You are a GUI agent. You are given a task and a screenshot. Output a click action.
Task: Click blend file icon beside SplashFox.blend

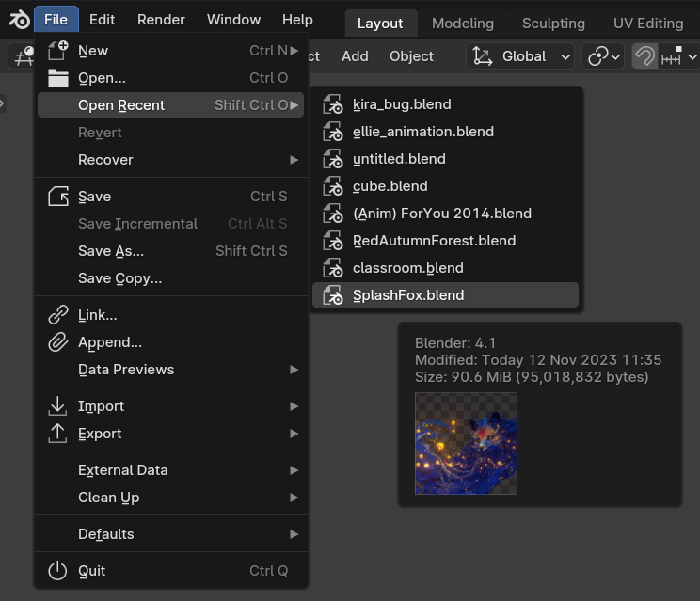click(x=332, y=295)
